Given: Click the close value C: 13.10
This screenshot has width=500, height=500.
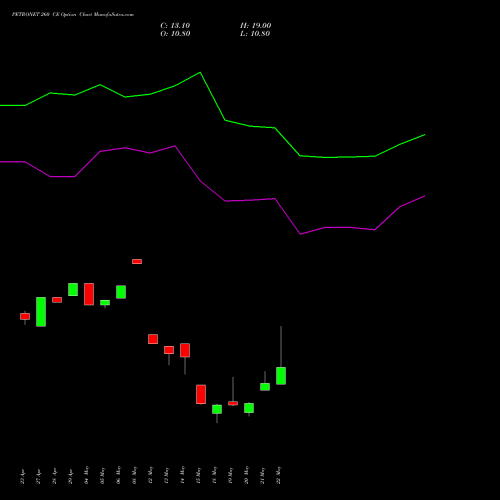Looking at the screenshot, I should (x=175, y=26).
